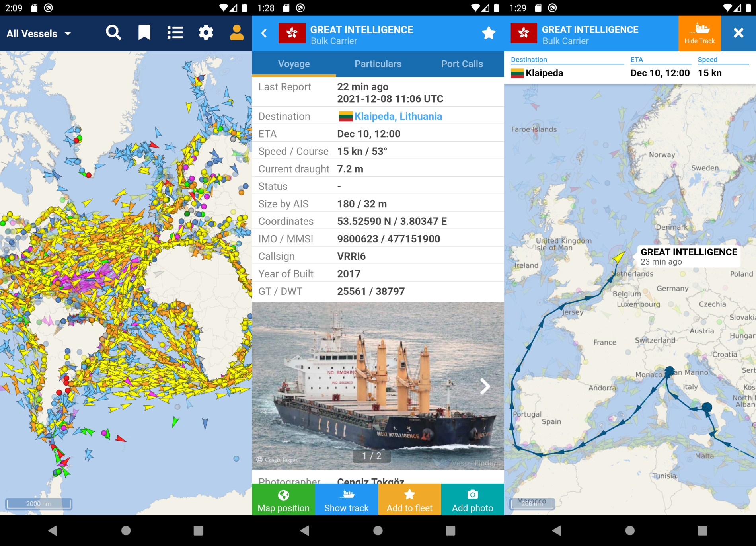This screenshot has height=546, width=756.
Task: Tap the Add photo button
Action: pyautogui.click(x=472, y=500)
